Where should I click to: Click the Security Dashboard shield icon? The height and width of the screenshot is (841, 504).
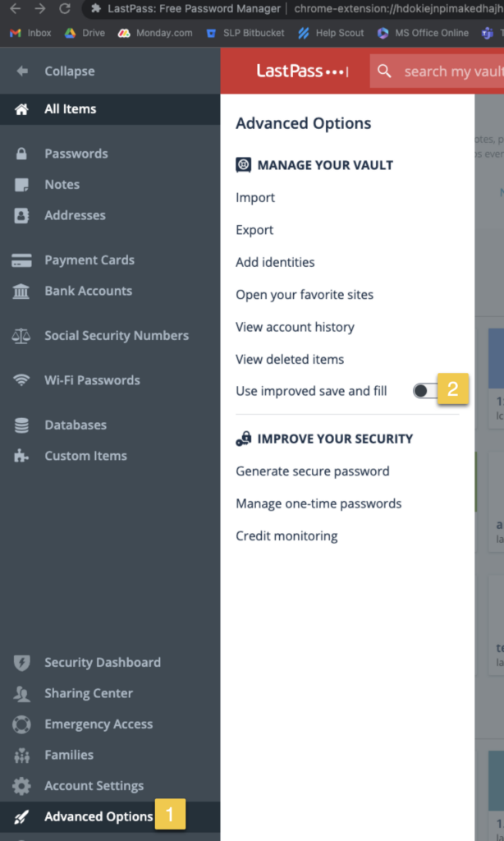tap(22, 663)
